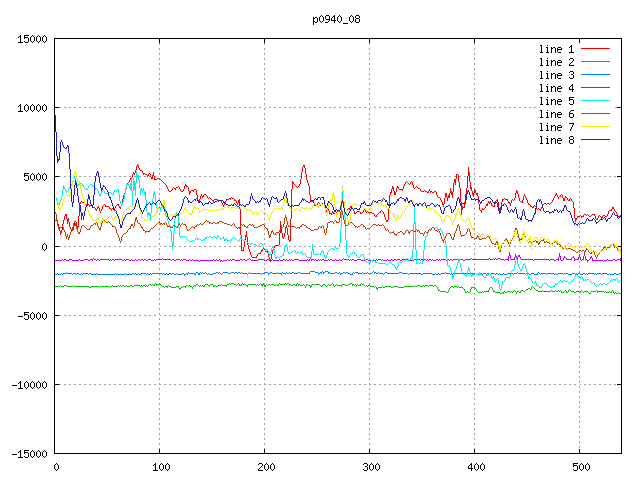The width and height of the screenshot is (640, 480).
Task: Click the 'line 1' legend label
Action: point(557,49)
